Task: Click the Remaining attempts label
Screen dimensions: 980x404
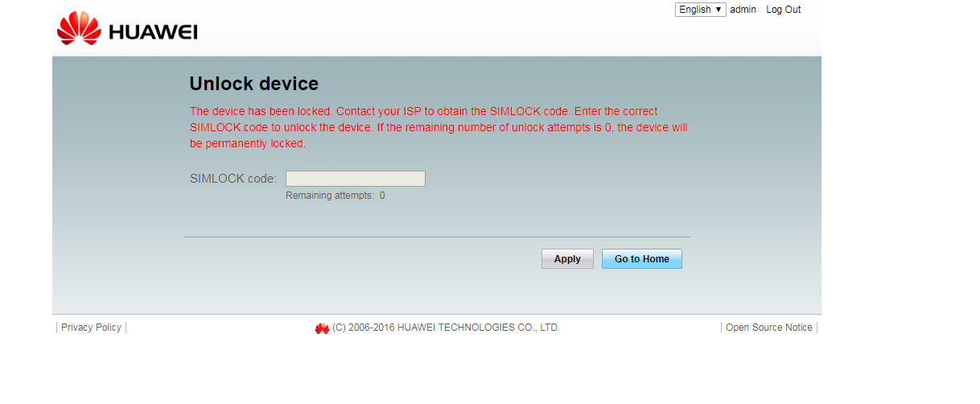Action: click(329, 196)
